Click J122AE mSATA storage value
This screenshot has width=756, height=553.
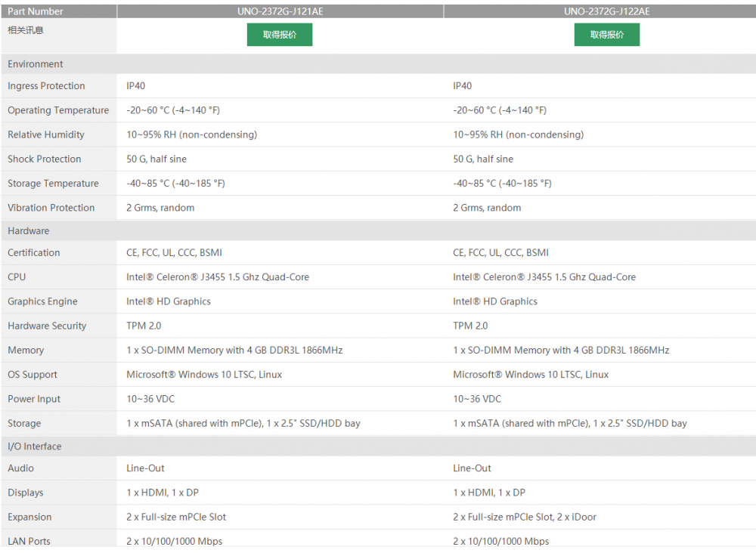coord(570,423)
